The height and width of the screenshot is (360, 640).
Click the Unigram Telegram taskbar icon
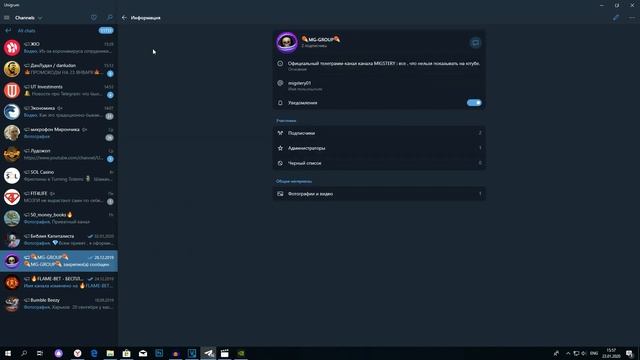pyautogui.click(x=209, y=353)
